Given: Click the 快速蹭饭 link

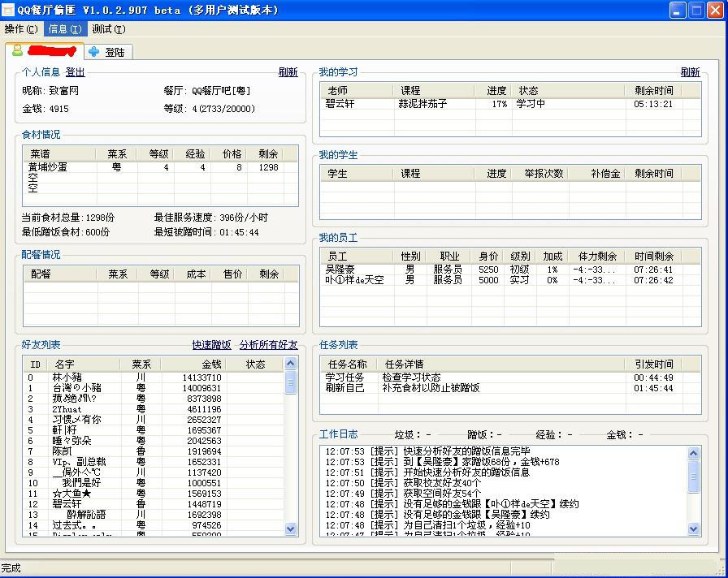Looking at the screenshot, I should click(212, 345).
